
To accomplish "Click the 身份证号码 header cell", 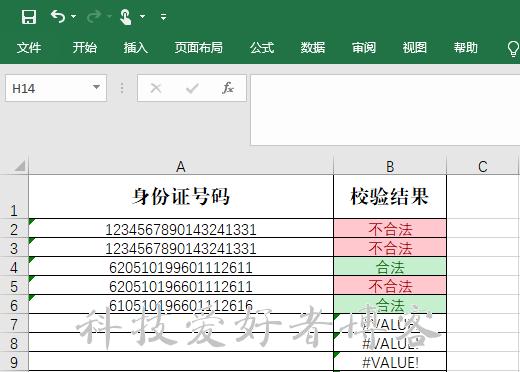I will [x=181, y=197].
